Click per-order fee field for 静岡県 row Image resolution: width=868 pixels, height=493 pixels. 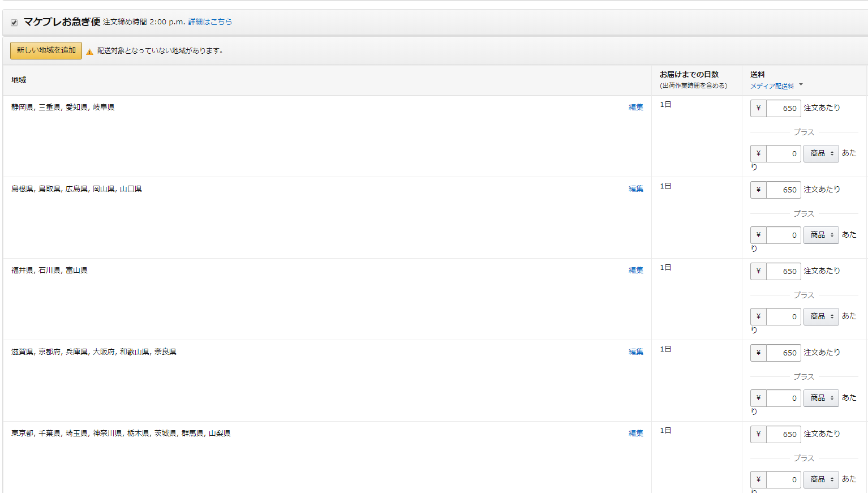pyautogui.click(x=783, y=108)
